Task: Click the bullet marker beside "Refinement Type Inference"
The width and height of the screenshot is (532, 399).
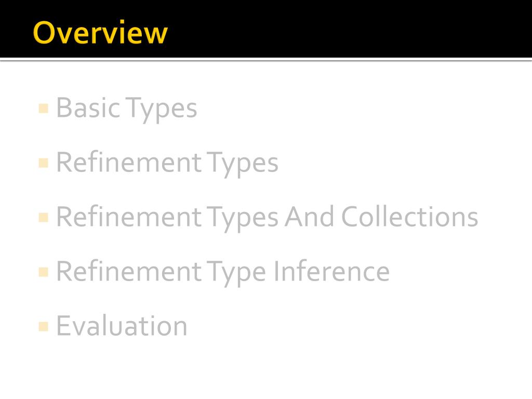Action: (x=43, y=272)
